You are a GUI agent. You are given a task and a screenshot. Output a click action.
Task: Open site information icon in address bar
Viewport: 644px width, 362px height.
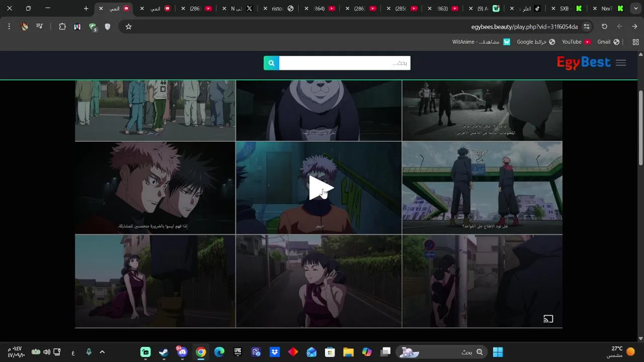[x=587, y=27]
